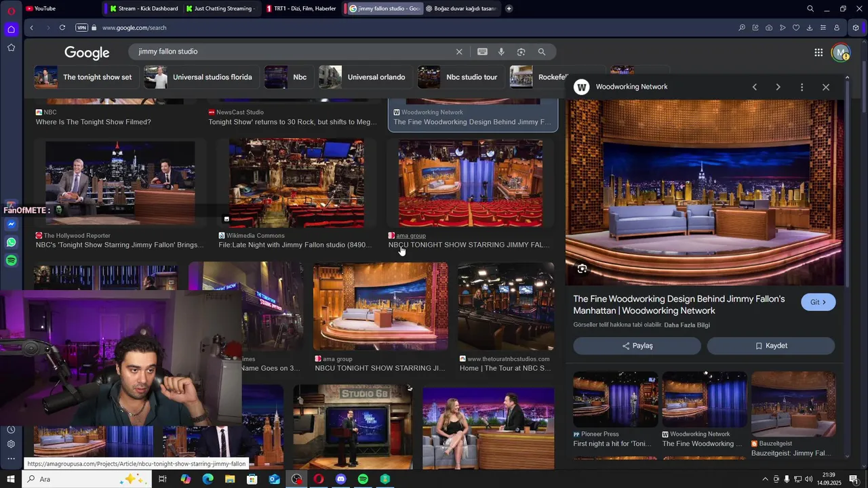The image size is (868, 488).
Task: Open a new browser tab
Action: [x=509, y=9]
